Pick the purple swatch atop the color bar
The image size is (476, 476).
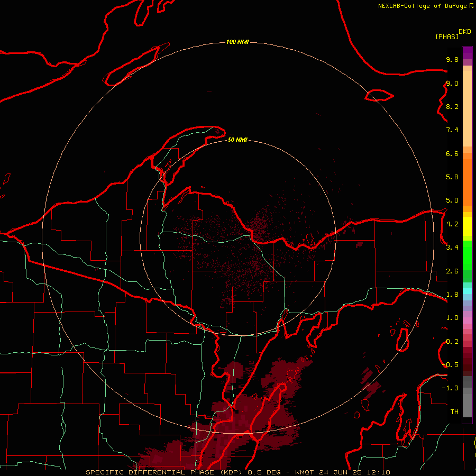467,53
